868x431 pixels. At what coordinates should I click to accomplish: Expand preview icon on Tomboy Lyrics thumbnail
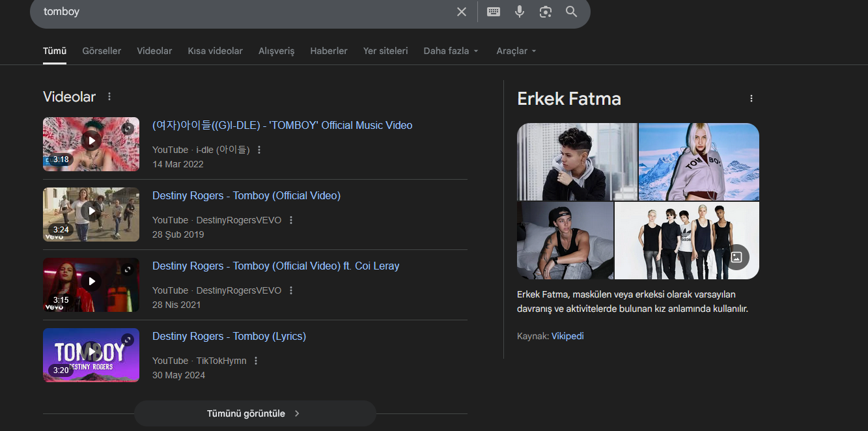tap(128, 340)
